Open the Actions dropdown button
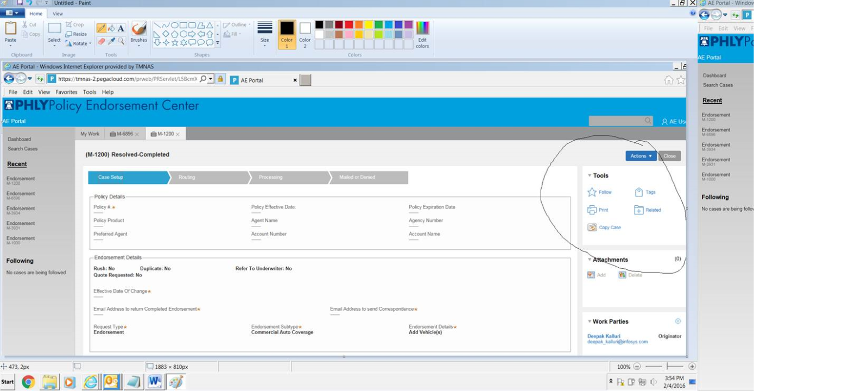 click(x=641, y=156)
